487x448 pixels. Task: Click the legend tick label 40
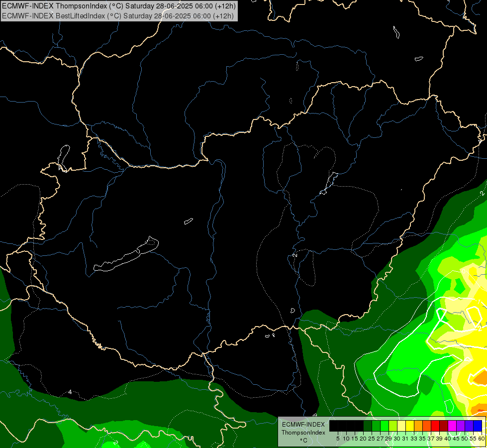pos(448,439)
